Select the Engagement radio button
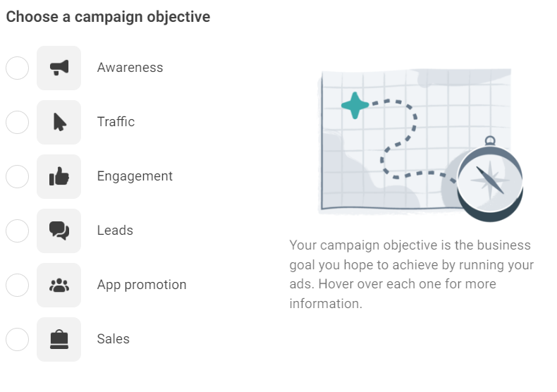Screen dimensions: 557x392 [x=17, y=176]
